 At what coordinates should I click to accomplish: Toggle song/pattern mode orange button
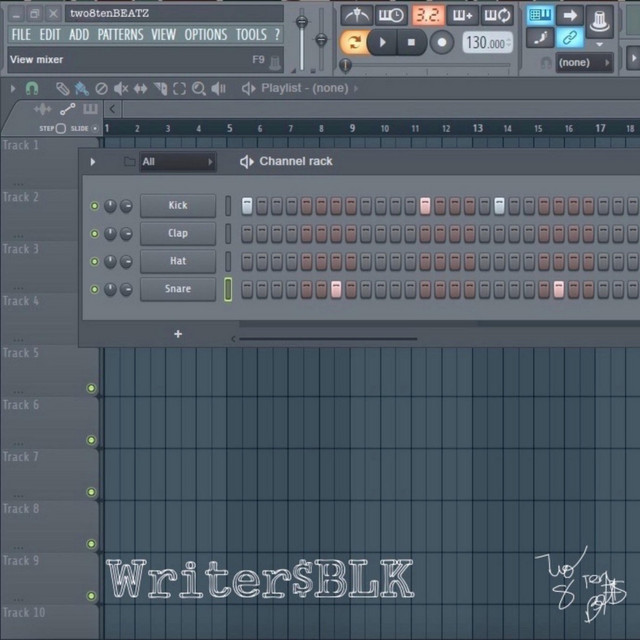[x=353, y=42]
